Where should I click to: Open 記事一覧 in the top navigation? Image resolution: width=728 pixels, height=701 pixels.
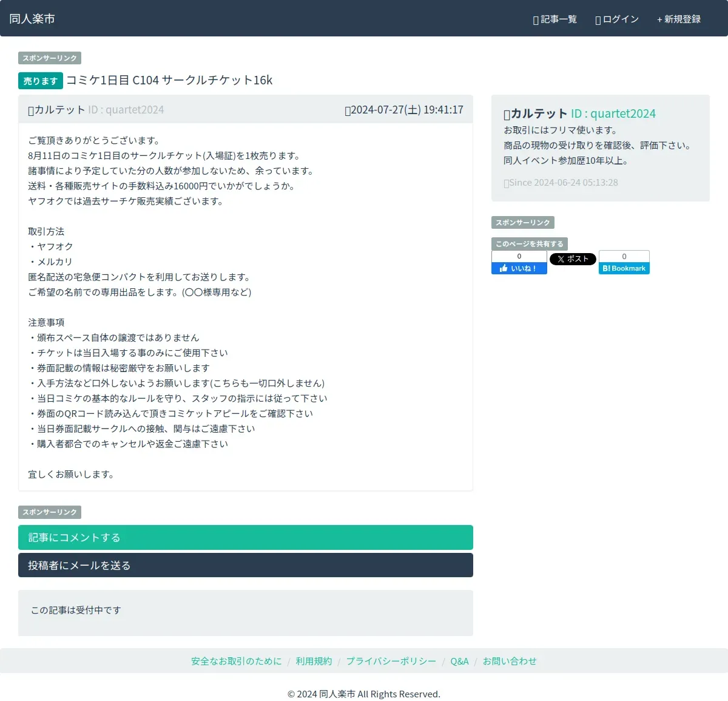[555, 19]
